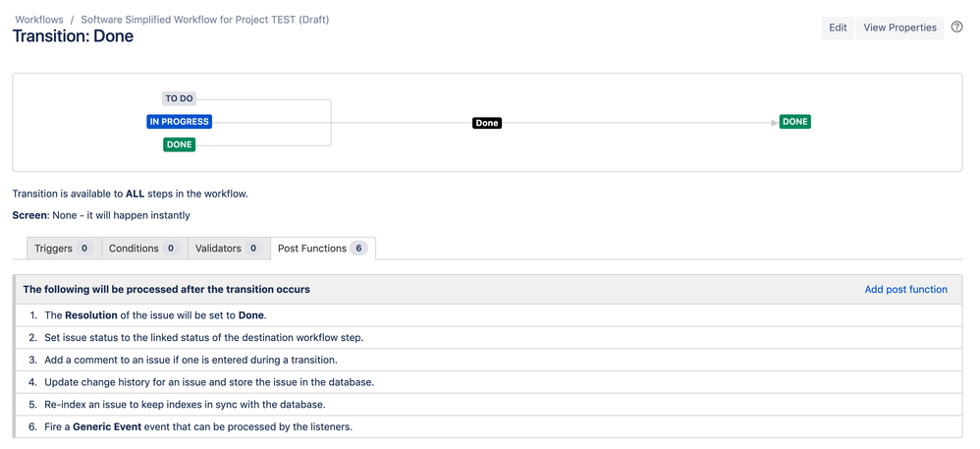This screenshot has width=980, height=449.
Task: Select the Re-index an issue row
Action: tap(488, 405)
